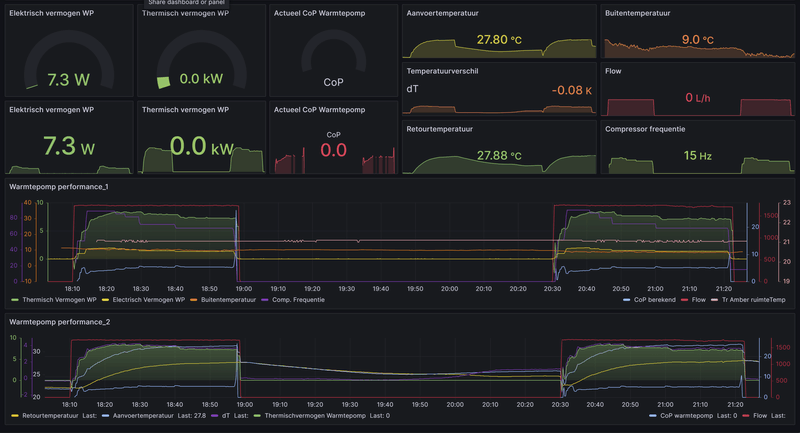Click the 20:30 time label in performance_1 chart
This screenshot has height=433, width=800.
coord(552,289)
